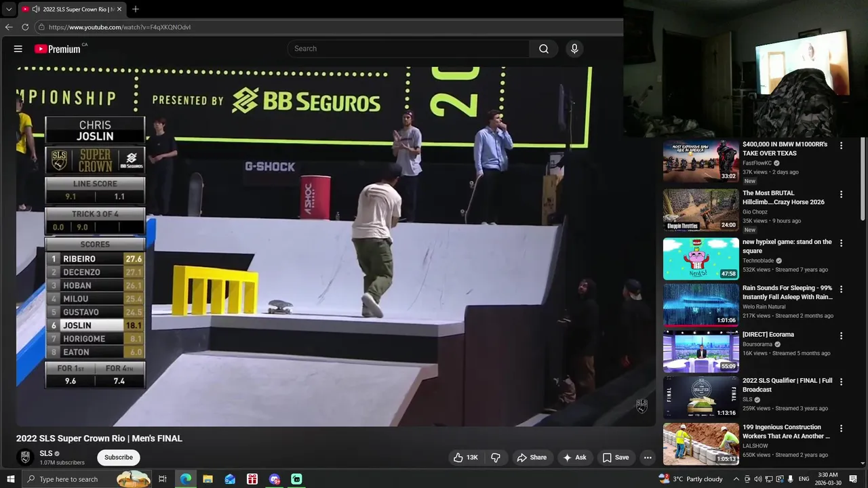868x488 pixels.
Task: Open the Technoblade channel name
Action: [x=758, y=261]
